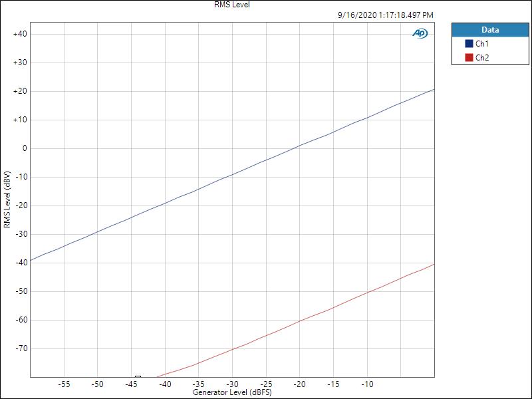This screenshot has height=399, width=532.
Task: Click the -55 x-axis tick label
Action: pyautogui.click(x=64, y=384)
